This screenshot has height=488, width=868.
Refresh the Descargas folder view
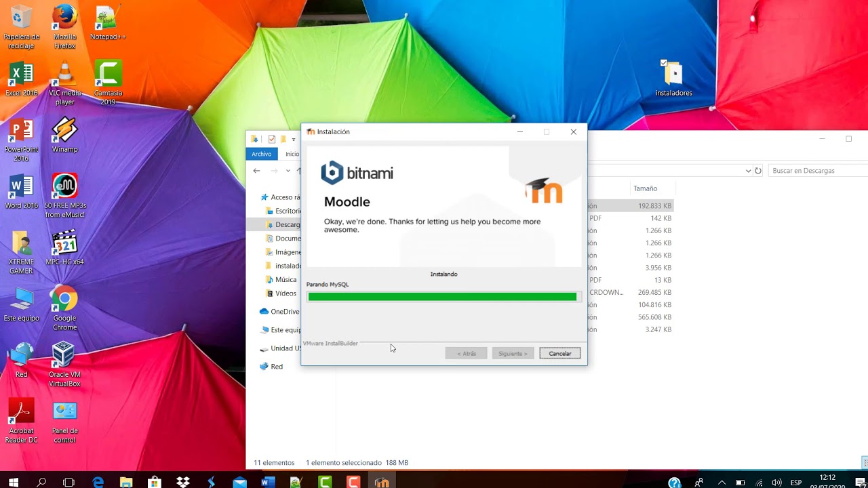(x=758, y=171)
